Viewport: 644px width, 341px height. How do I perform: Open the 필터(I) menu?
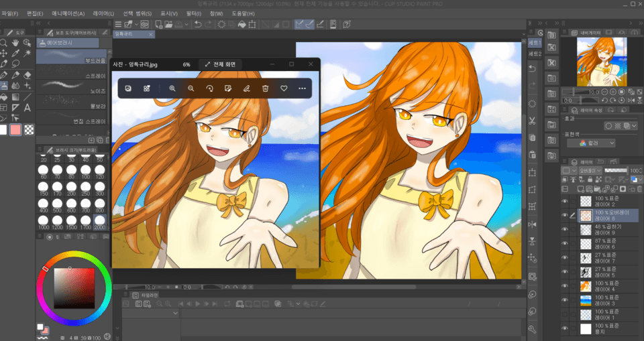(193, 13)
